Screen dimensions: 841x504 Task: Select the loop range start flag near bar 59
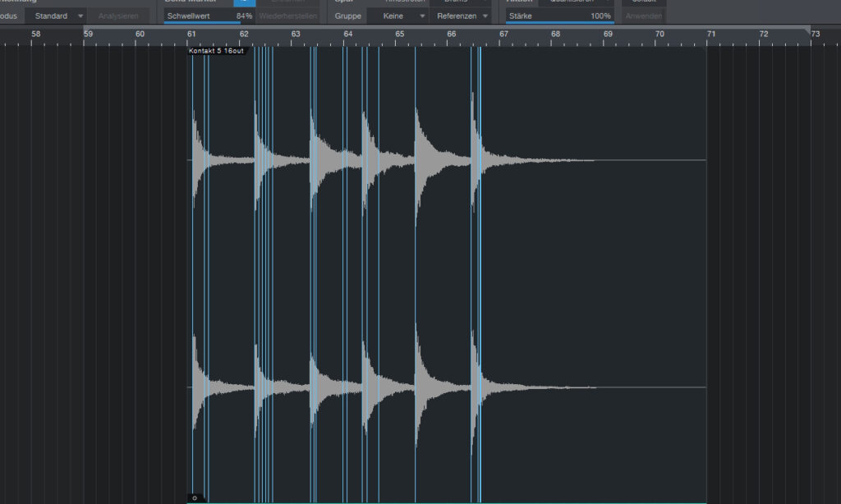pos(86,33)
